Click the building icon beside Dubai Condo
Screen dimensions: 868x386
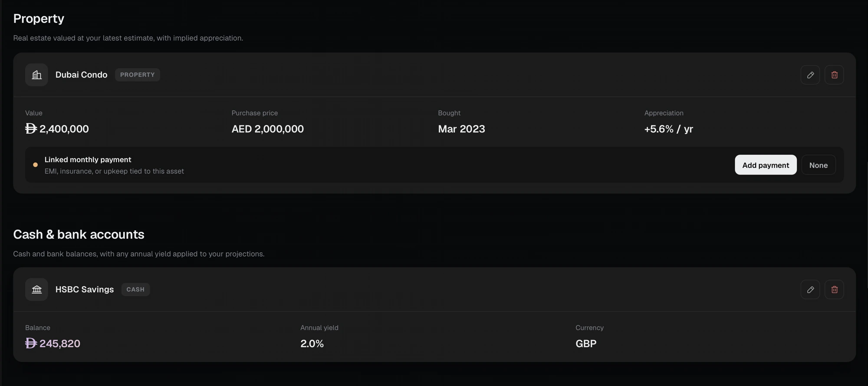pos(37,75)
